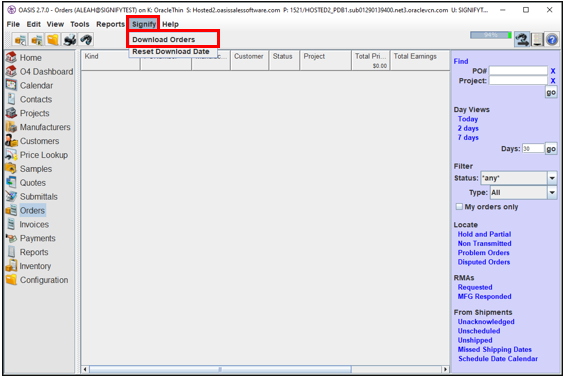
Task: Click the 94% progress bar
Action: (491, 35)
